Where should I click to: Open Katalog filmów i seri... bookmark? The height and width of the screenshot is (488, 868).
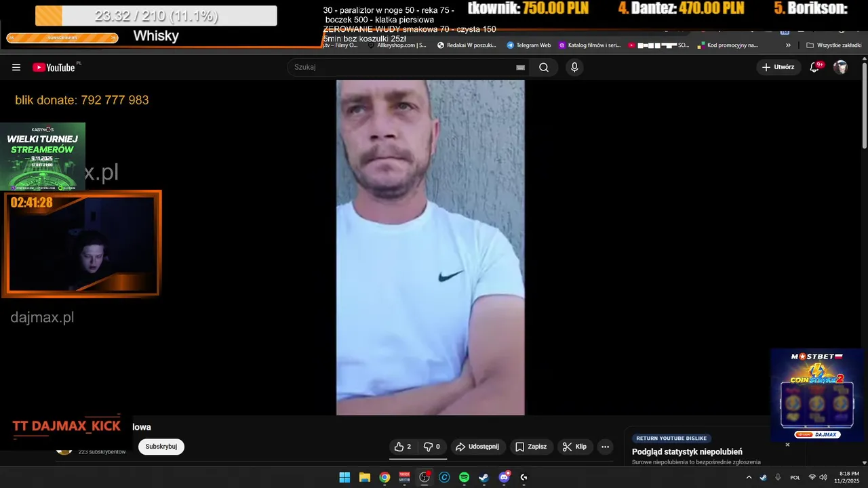[x=590, y=45]
